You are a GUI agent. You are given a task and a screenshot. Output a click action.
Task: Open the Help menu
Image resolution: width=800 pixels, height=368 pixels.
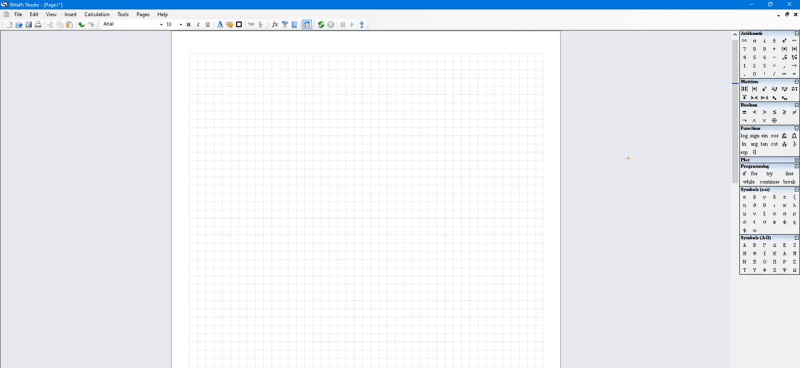pos(162,14)
